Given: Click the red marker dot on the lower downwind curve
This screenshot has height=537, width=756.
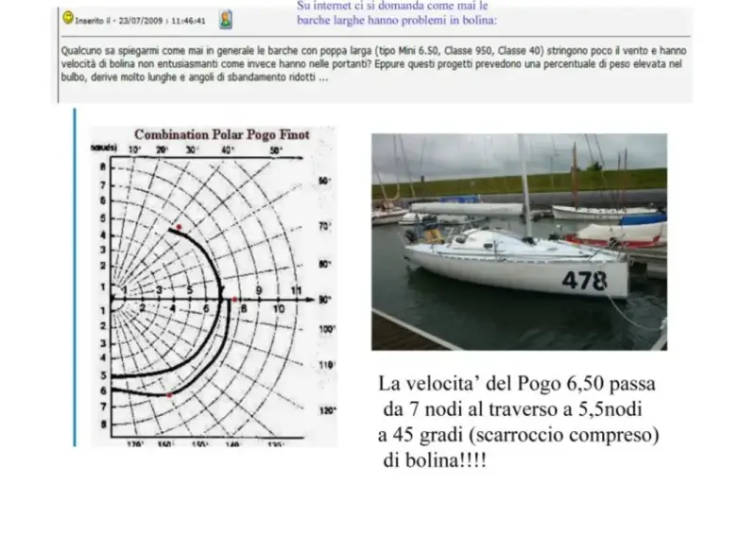Looking at the screenshot, I should coord(169,395).
